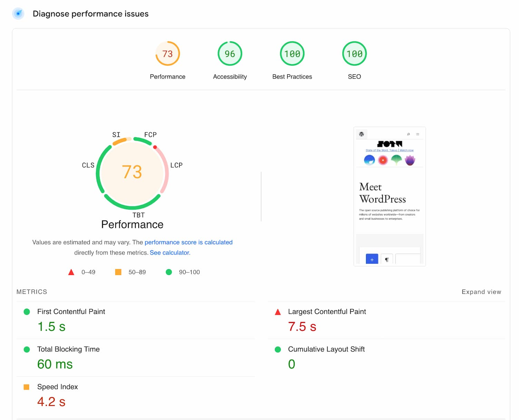Toggle Expand view for metrics
This screenshot has width=519, height=420.
481,292
